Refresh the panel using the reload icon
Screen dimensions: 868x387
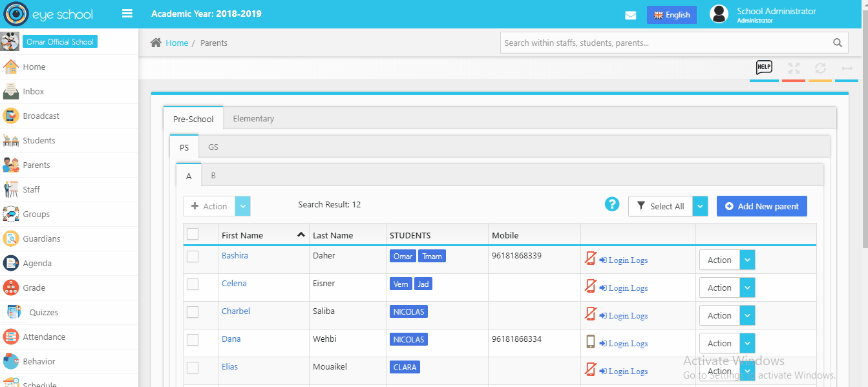pyautogui.click(x=820, y=68)
